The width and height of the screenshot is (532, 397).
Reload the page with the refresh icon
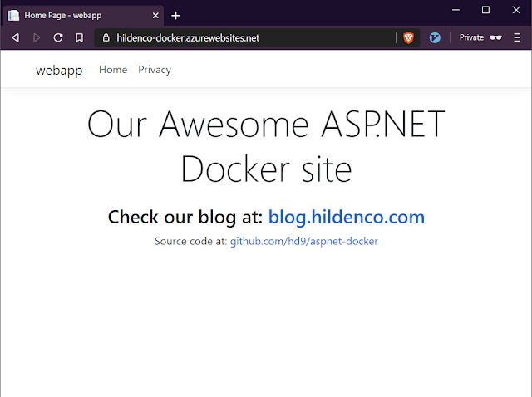[x=58, y=37]
